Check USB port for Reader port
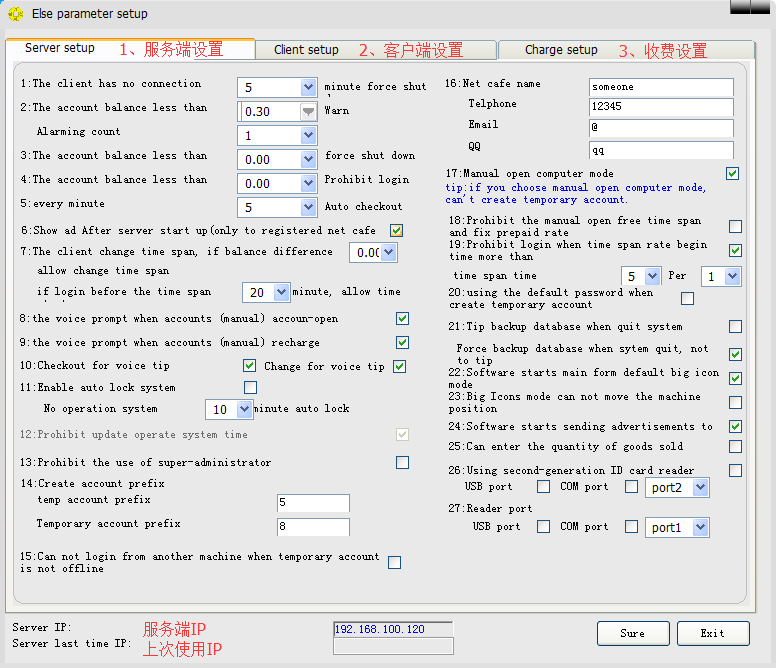This screenshot has height=668, width=776. (543, 527)
